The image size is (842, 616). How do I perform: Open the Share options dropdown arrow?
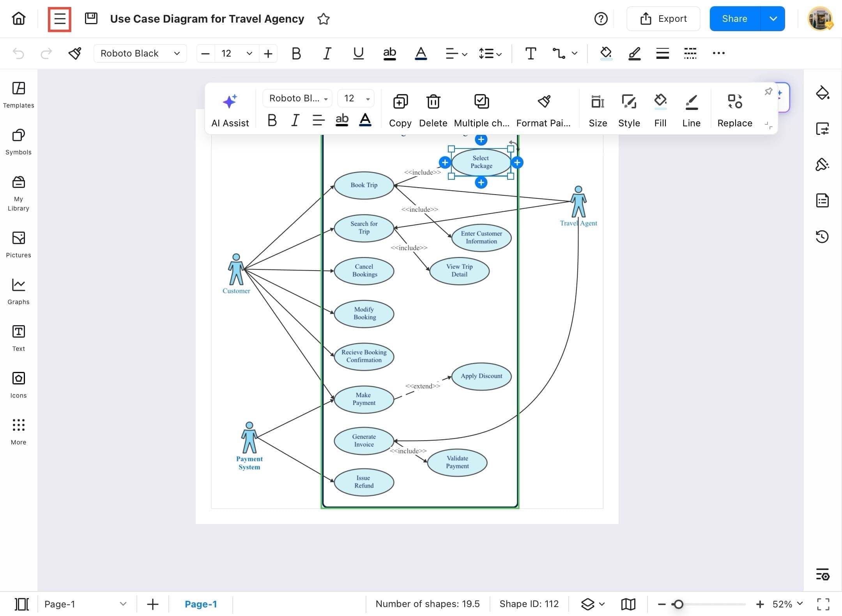point(773,19)
